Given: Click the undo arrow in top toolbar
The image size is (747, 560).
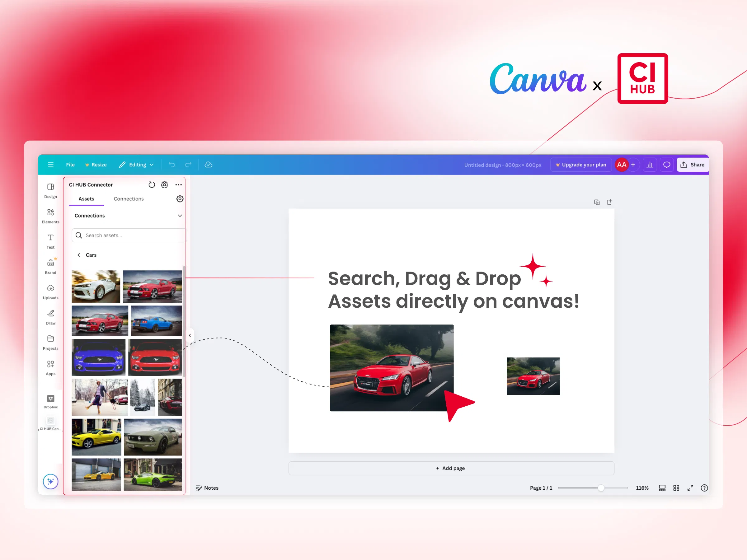Looking at the screenshot, I should [x=172, y=165].
